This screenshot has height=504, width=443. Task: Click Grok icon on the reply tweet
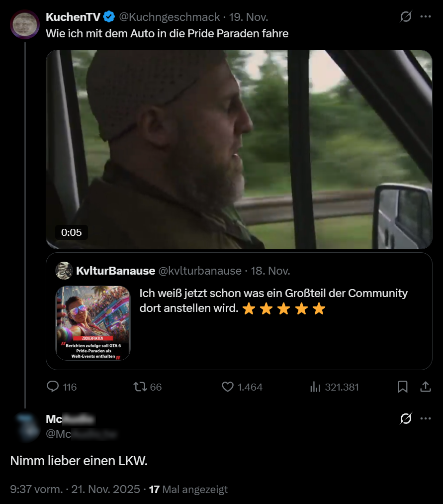pyautogui.click(x=406, y=419)
